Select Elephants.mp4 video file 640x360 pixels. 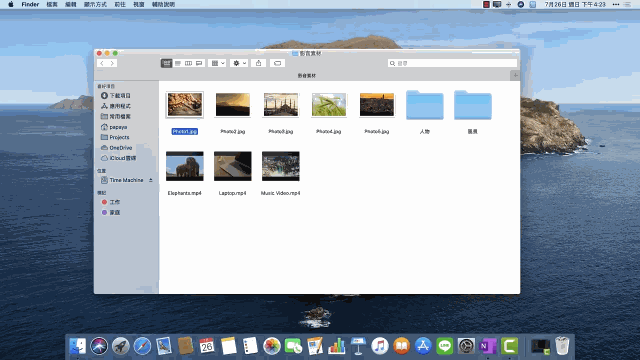tap(184, 166)
